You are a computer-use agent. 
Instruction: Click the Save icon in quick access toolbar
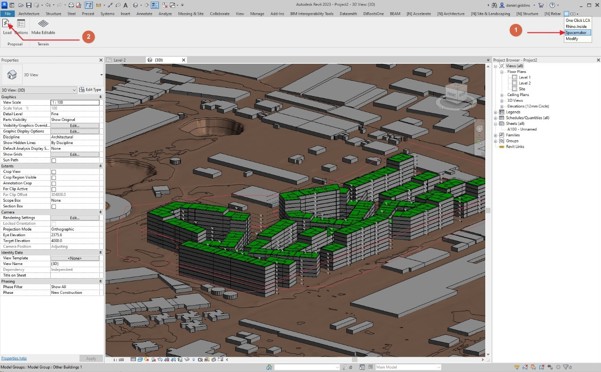coord(28,5)
